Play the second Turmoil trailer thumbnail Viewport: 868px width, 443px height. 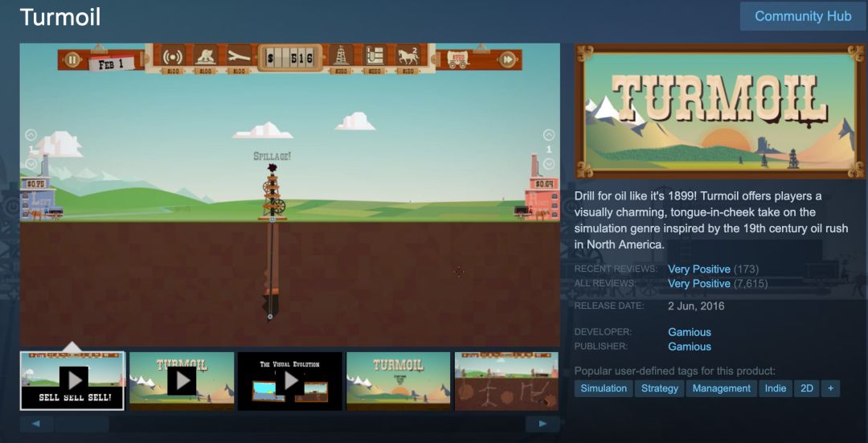click(x=182, y=381)
